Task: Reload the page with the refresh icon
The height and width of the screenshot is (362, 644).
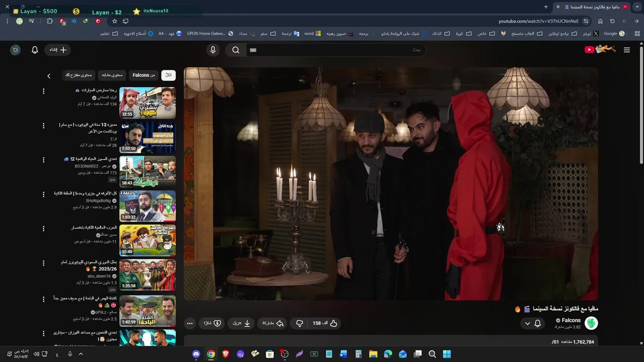Action: [x=612, y=21]
